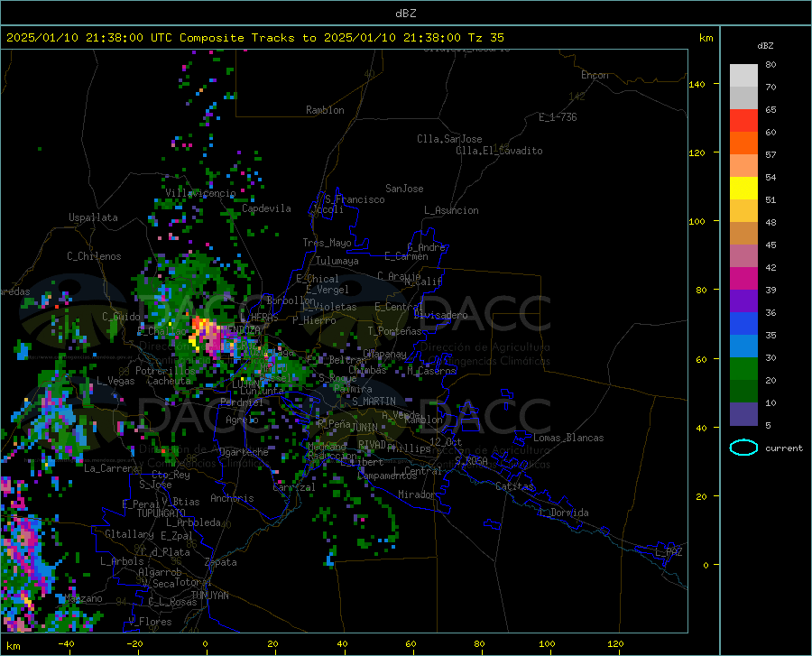Viewport: 812px width, 656px height.
Task: Select the 'S_MARTIN' town label
Action: 374,402
